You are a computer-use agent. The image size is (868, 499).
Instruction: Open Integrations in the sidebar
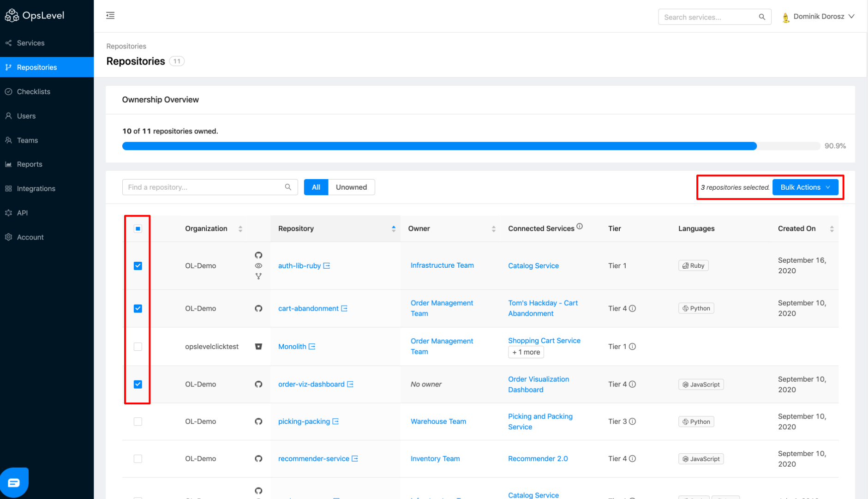(47, 188)
